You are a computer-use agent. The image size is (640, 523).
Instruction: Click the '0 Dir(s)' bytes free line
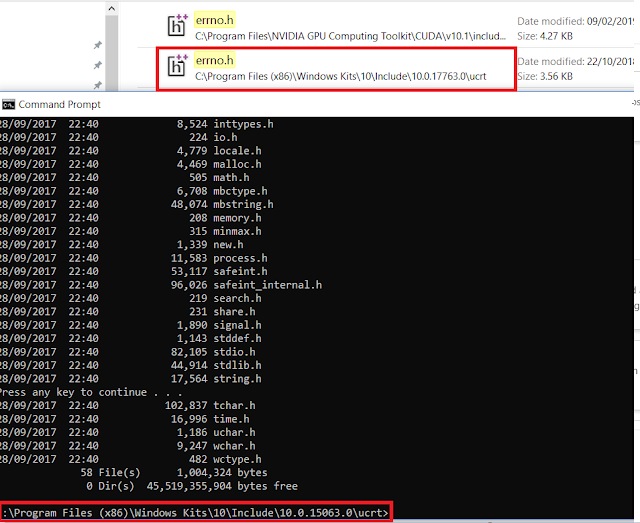pyautogui.click(x=192, y=486)
